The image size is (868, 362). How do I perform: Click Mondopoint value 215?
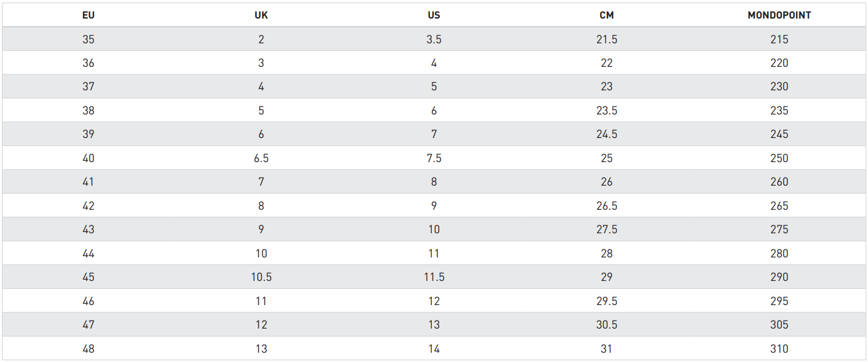click(780, 39)
